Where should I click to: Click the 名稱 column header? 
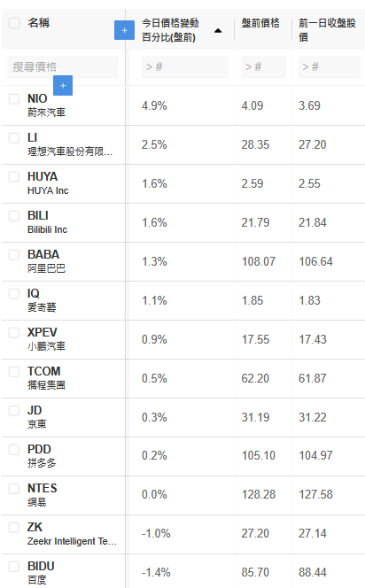click(38, 23)
